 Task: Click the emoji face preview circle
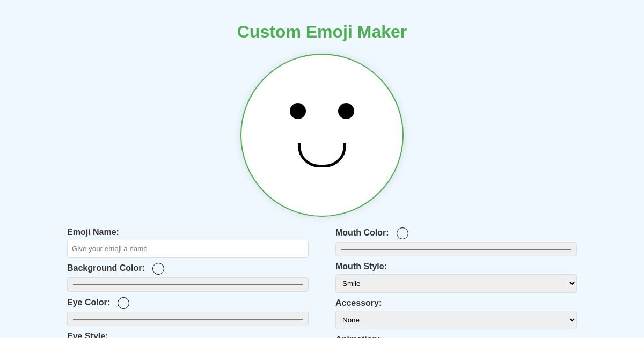322,135
